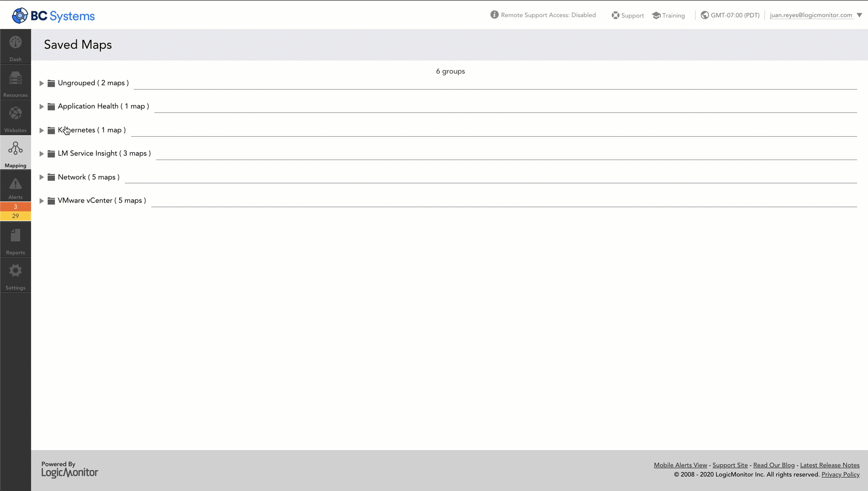868x491 pixels.
Task: Click the Kubernetes folder icon
Action: pos(51,131)
